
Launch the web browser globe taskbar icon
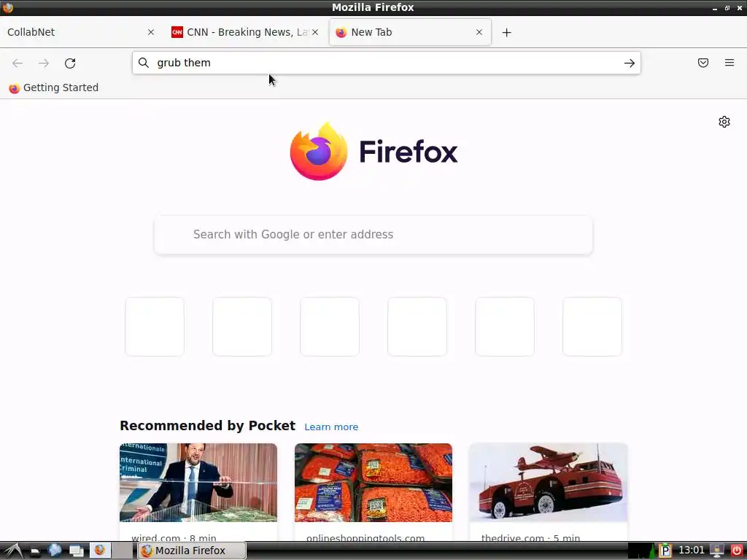55,551
